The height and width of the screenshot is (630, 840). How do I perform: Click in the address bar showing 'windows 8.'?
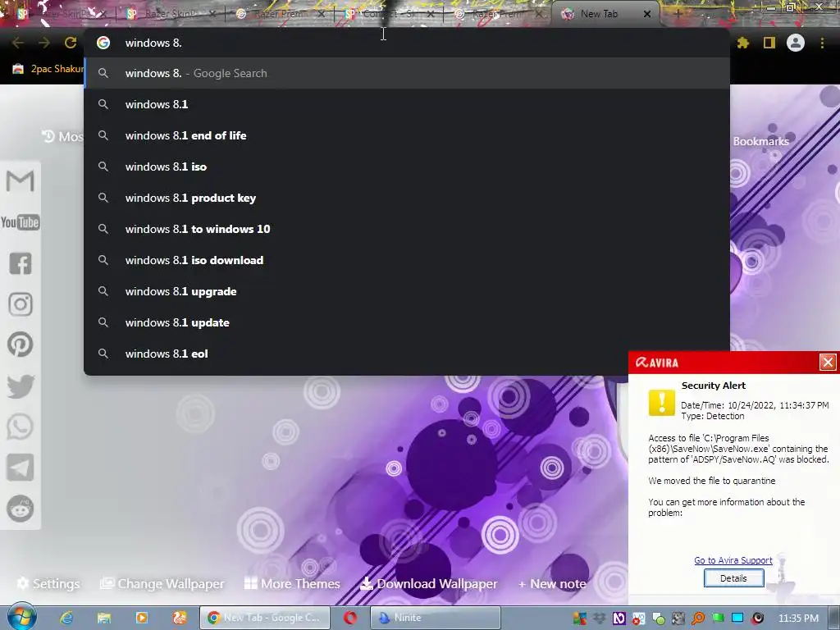click(x=407, y=43)
